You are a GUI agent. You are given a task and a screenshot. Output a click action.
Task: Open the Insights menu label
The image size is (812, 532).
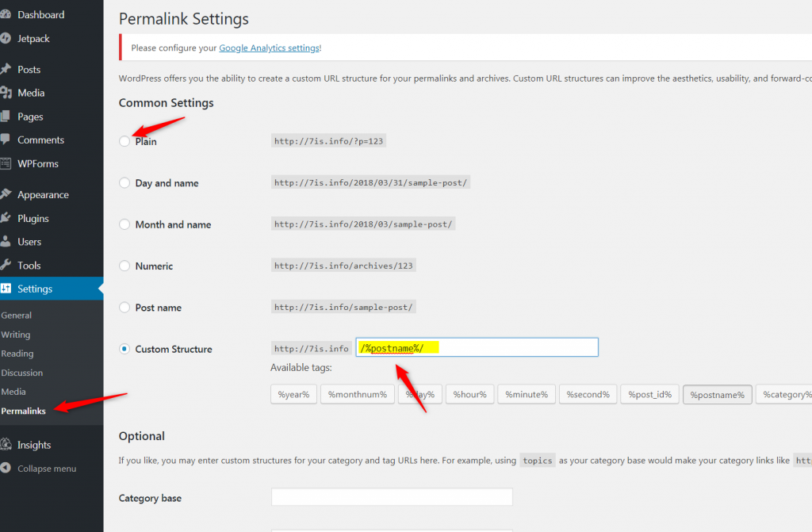click(x=34, y=445)
